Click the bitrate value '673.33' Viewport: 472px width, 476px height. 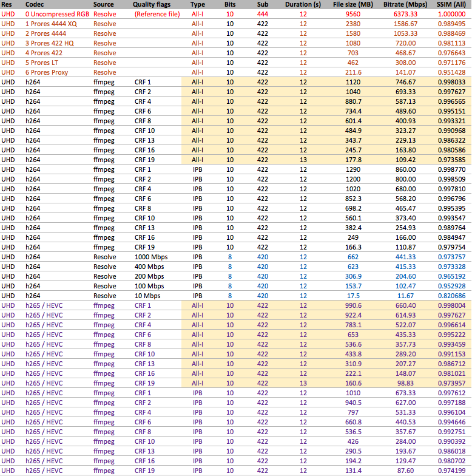pos(405,393)
